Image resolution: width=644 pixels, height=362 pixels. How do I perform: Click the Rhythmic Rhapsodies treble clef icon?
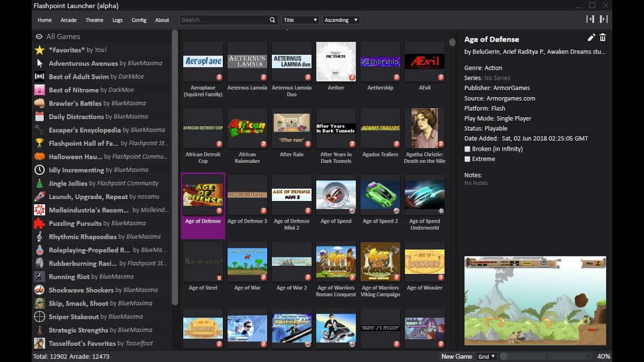[39, 236]
